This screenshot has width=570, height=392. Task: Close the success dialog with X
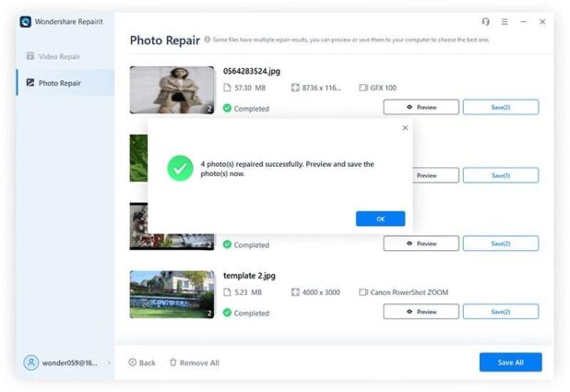(x=405, y=127)
